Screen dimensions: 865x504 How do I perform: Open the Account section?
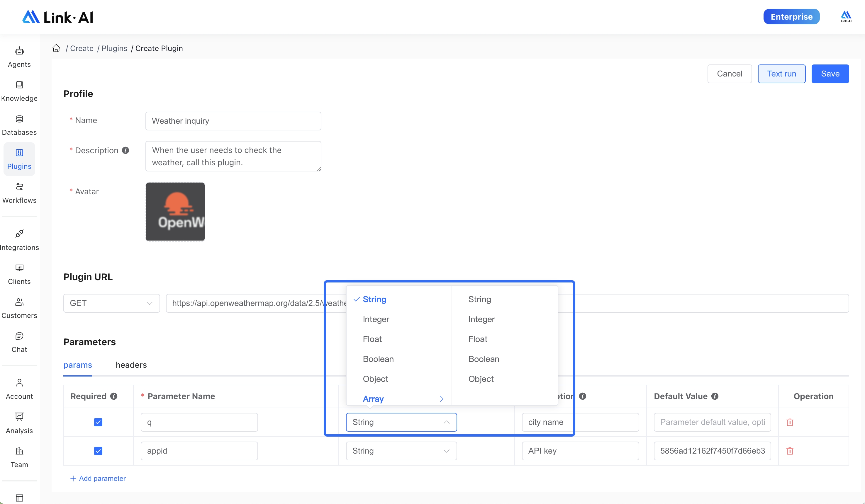click(x=19, y=389)
